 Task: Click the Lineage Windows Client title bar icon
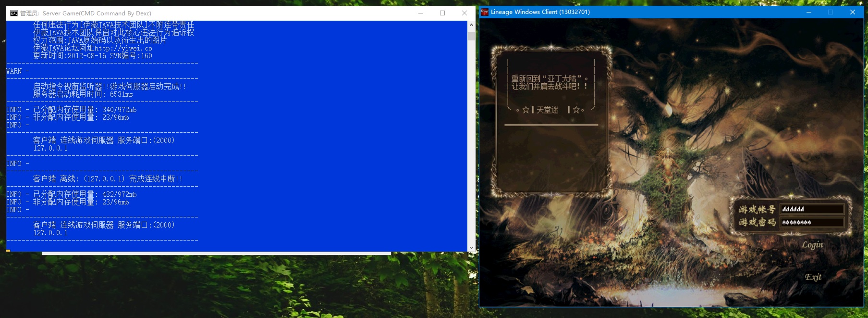click(485, 12)
